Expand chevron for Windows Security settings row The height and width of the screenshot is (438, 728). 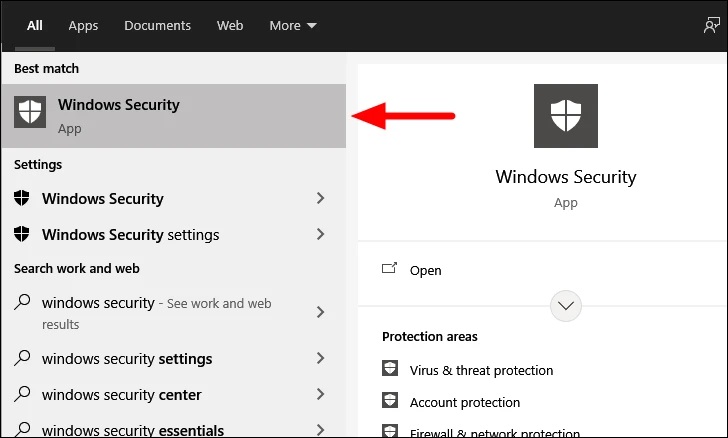pyautogui.click(x=320, y=234)
